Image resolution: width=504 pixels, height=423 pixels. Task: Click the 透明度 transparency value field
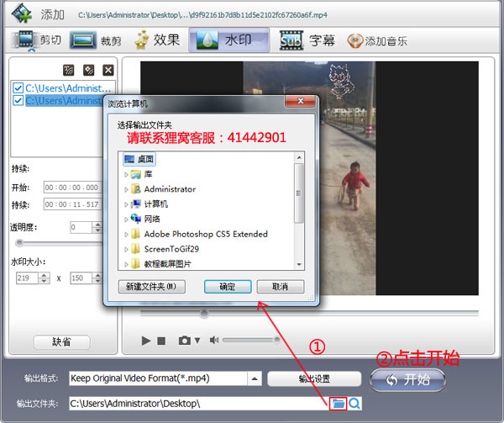(81, 227)
